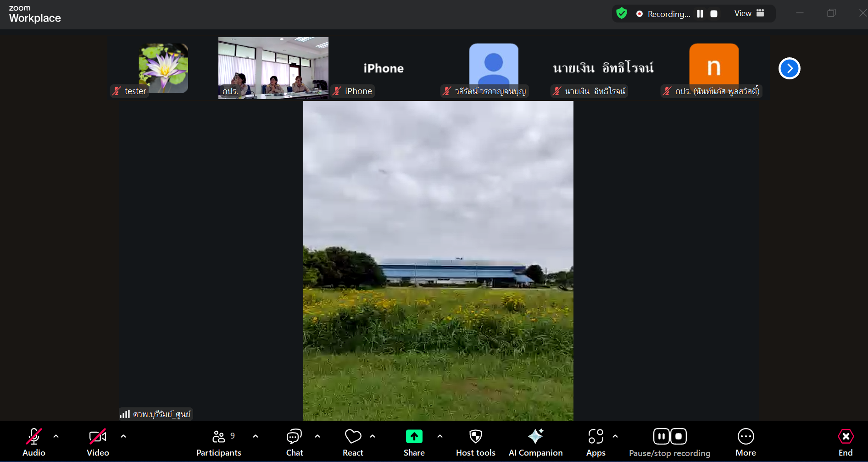The width and height of the screenshot is (868, 462).
Task: Expand apps options arrow next to Apps
Action: (x=615, y=436)
